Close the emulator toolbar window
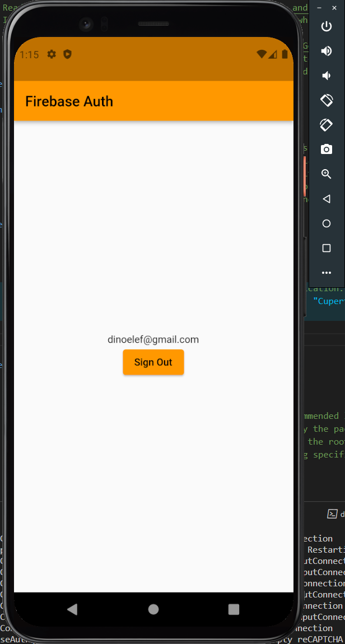The image size is (345, 644). pos(334,8)
